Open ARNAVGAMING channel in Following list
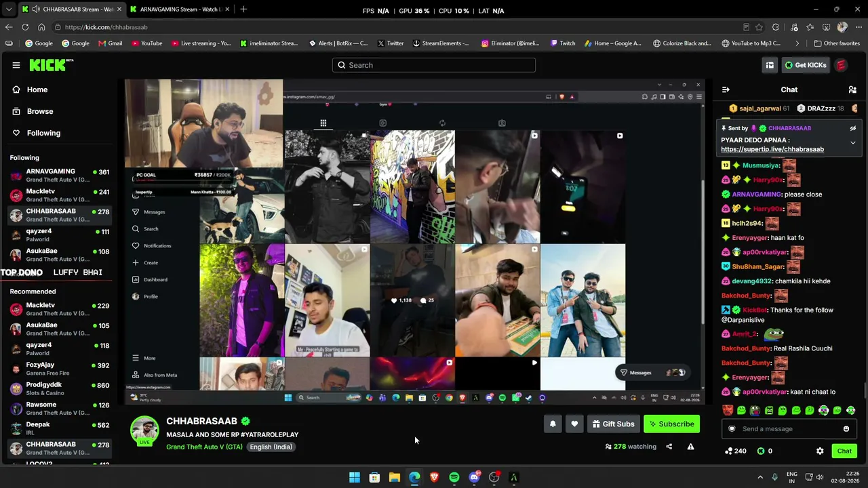The image size is (868, 488). (60, 176)
